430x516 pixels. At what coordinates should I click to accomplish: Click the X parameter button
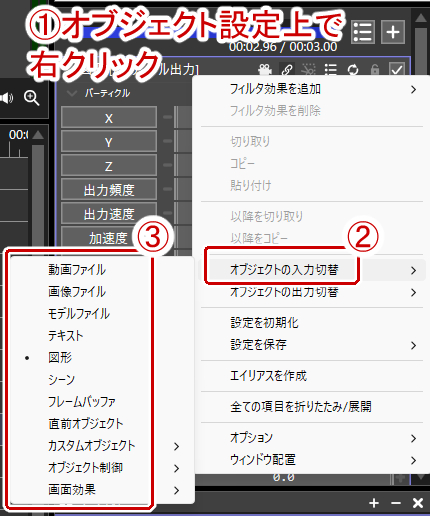point(109,118)
